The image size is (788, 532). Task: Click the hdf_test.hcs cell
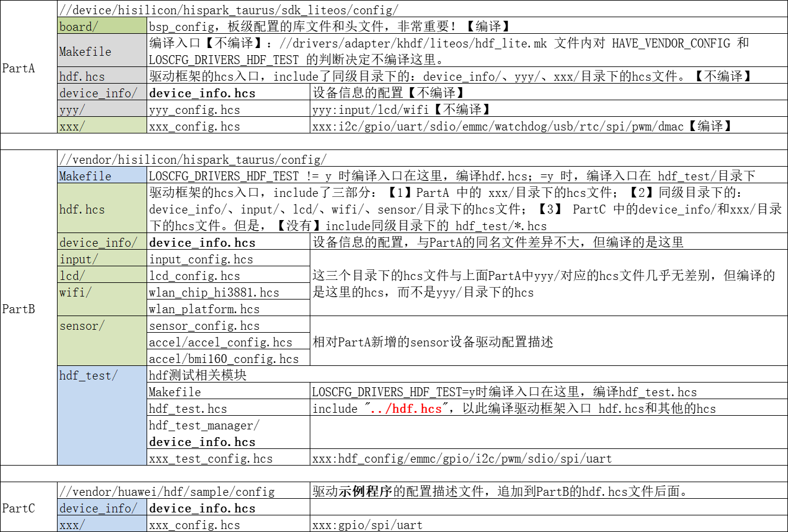[228, 407]
